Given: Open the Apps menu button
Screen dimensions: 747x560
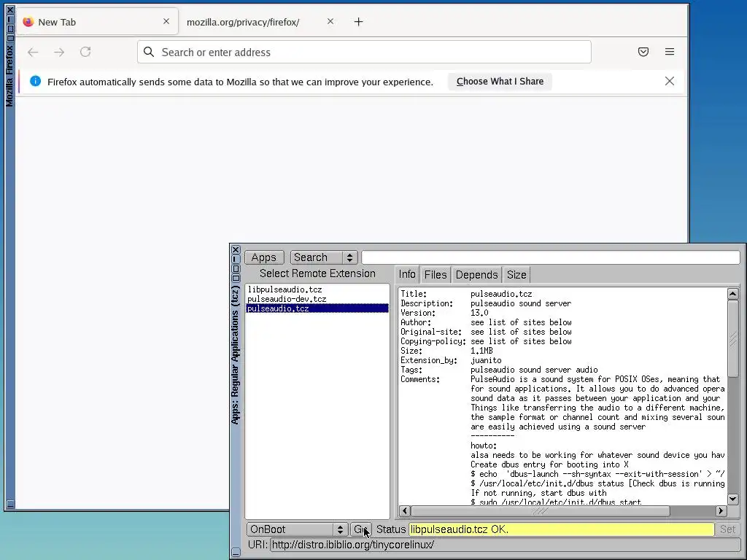Looking at the screenshot, I should tap(264, 257).
